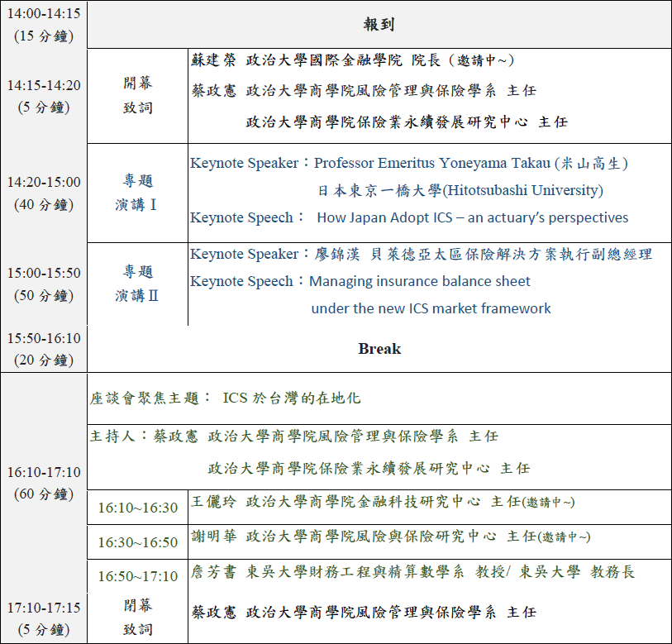
Task: Select the 14:00-14:15 time cell
Action: 44,25
